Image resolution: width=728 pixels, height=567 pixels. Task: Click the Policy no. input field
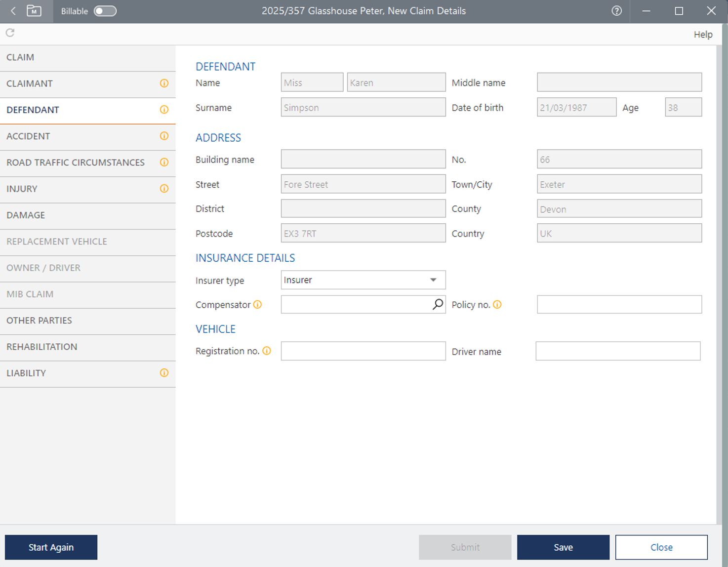click(x=619, y=305)
